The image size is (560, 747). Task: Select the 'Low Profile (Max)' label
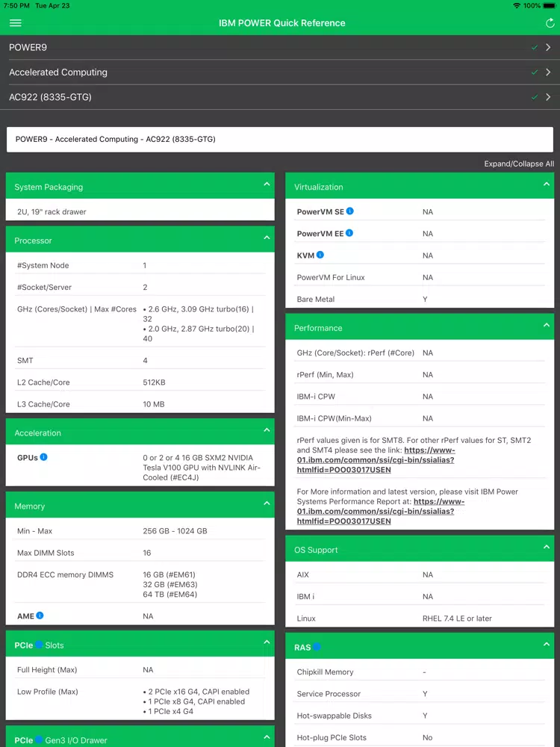click(x=48, y=691)
